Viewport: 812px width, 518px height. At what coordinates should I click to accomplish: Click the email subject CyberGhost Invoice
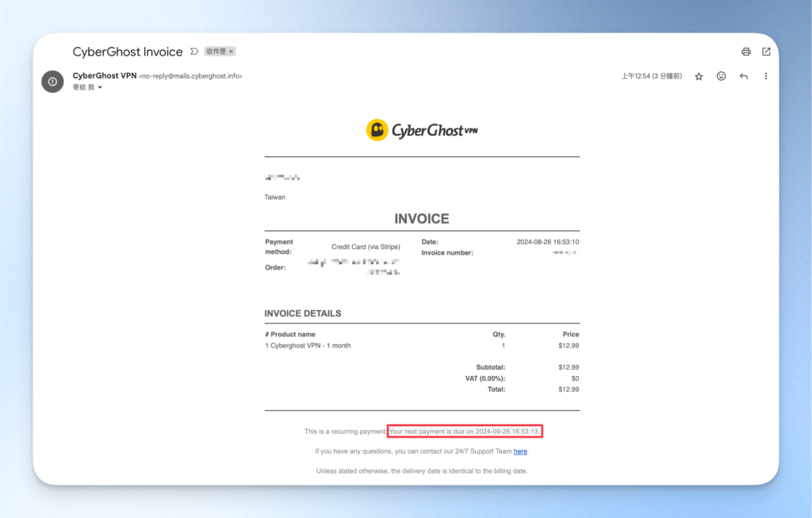click(x=128, y=52)
